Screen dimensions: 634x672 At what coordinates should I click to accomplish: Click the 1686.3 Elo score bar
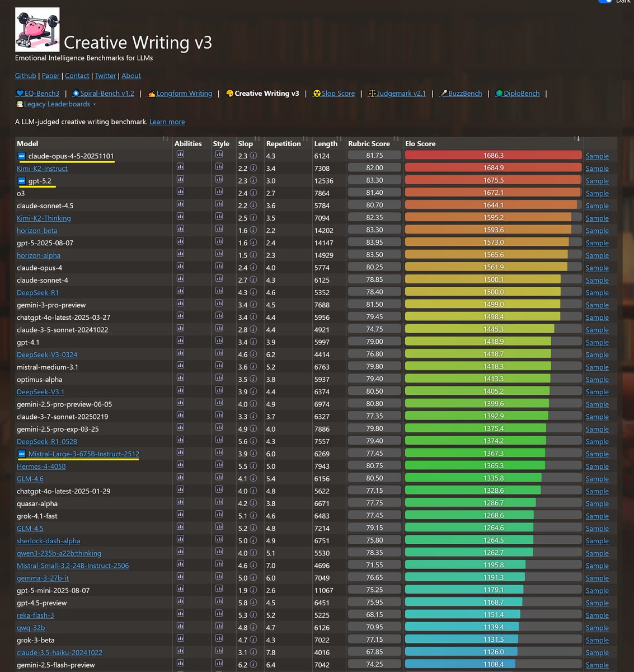point(493,155)
